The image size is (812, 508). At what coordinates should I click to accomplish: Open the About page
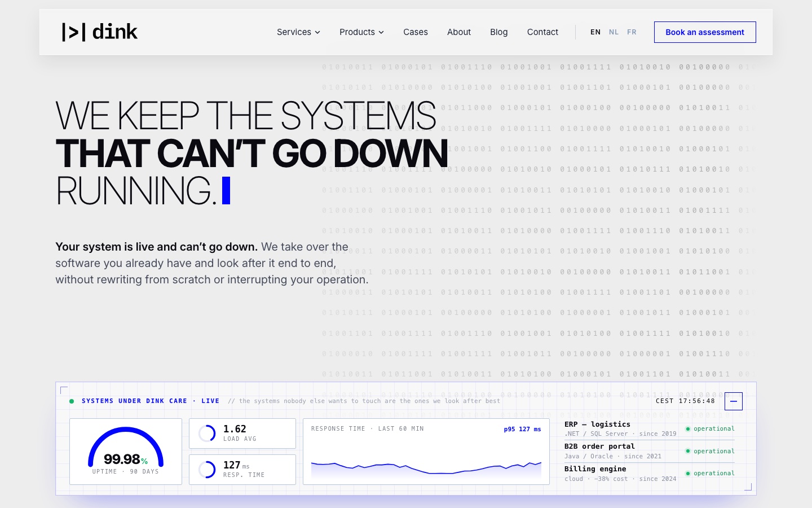459,32
